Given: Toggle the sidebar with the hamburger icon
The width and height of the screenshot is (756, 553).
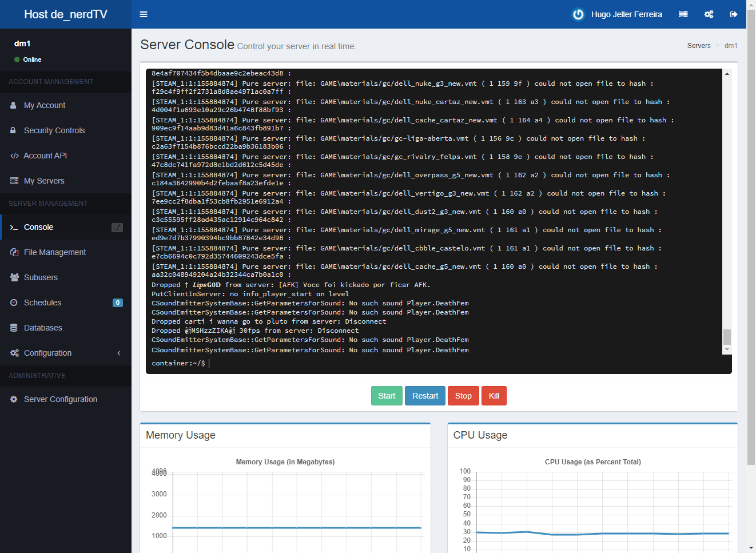Looking at the screenshot, I should point(144,14).
